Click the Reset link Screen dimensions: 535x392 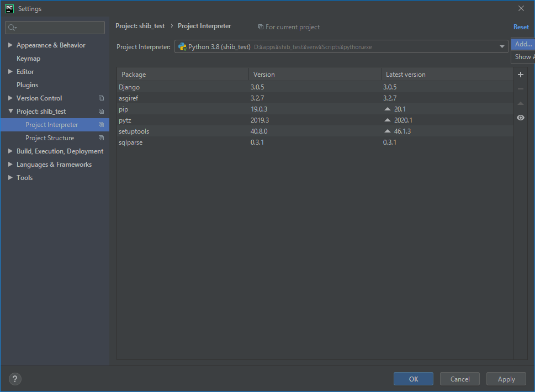521,27
